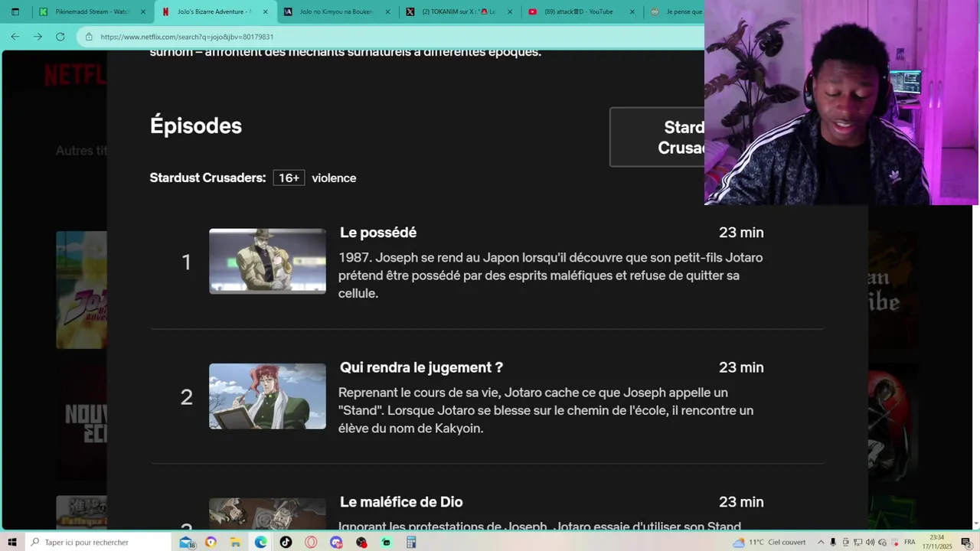Switch to Pikinemadd Stream tab

coord(92,11)
